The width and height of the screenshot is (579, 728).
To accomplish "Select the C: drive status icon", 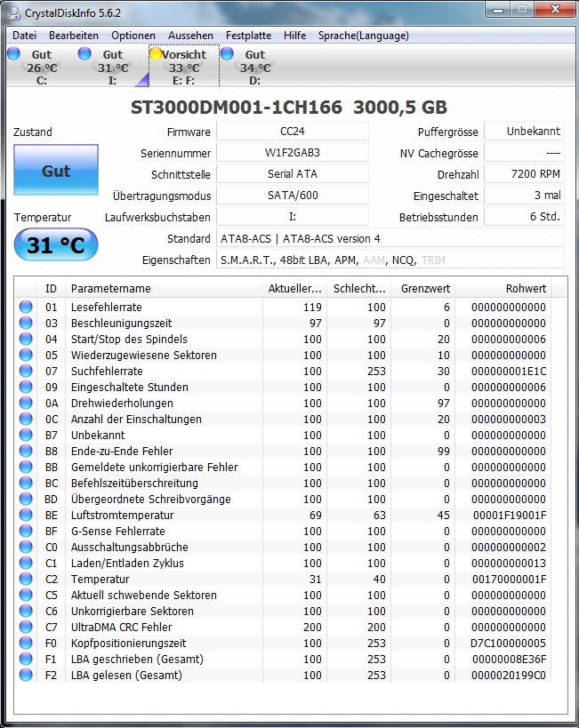I will (x=13, y=54).
